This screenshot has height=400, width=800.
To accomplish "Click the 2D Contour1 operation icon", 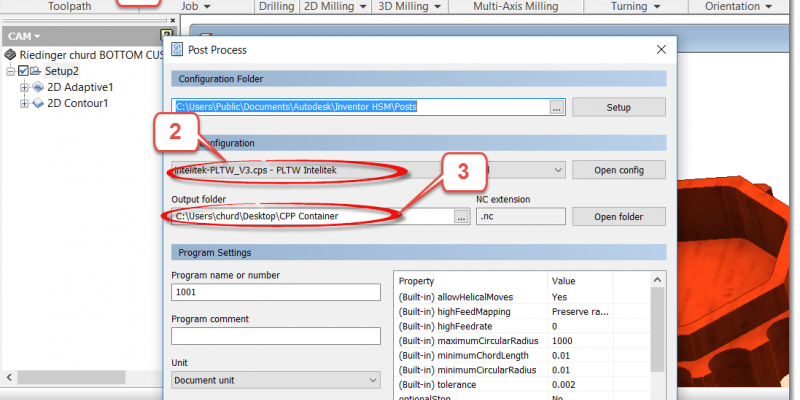I will (39, 103).
